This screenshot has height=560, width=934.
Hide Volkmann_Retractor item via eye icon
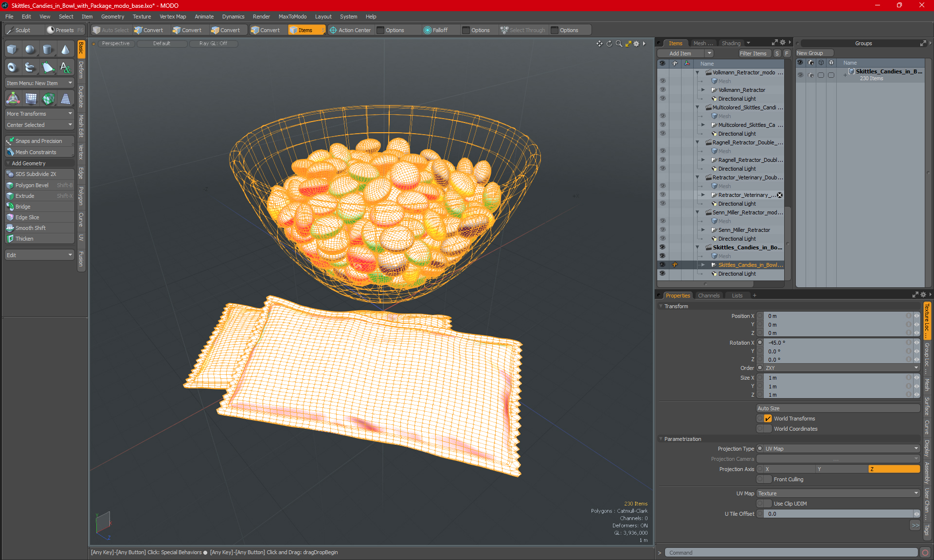pyautogui.click(x=662, y=90)
